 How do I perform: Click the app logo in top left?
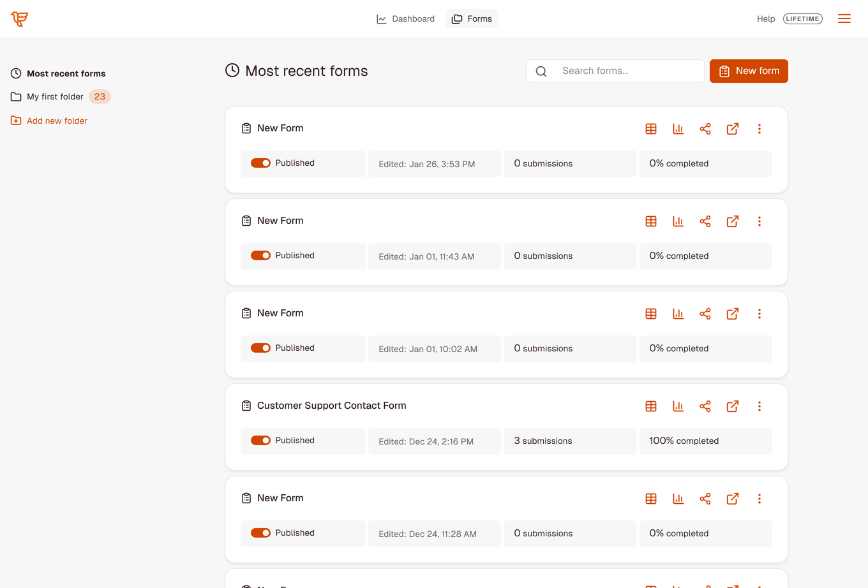19,18
